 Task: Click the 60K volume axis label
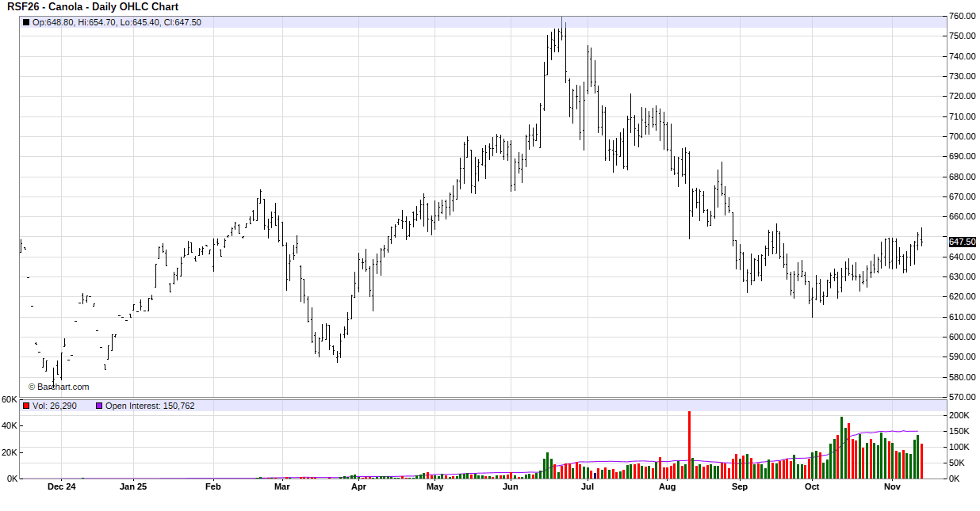tap(10, 399)
